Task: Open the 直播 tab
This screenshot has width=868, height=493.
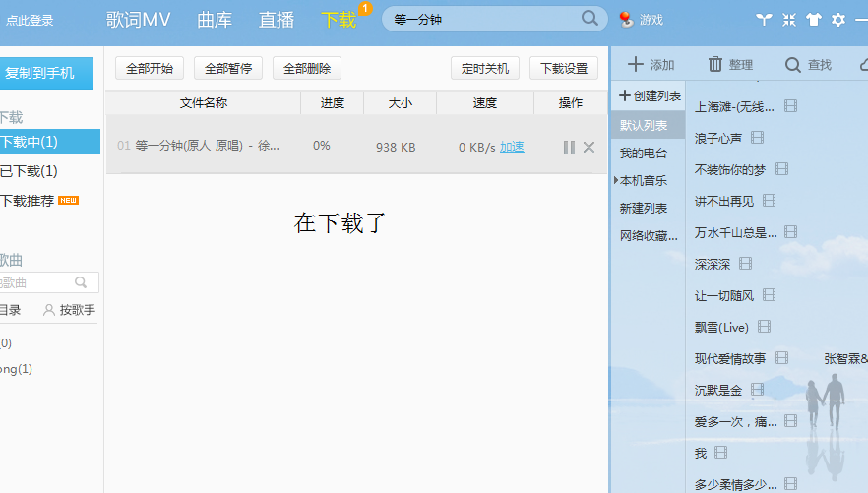Action: coord(277,20)
